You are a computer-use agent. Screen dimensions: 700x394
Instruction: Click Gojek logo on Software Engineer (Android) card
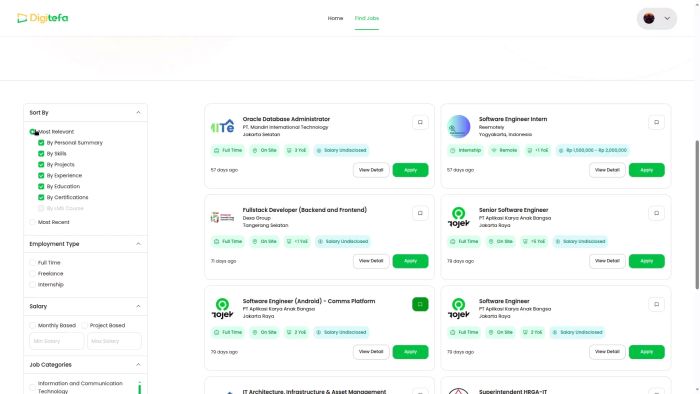[222, 308]
